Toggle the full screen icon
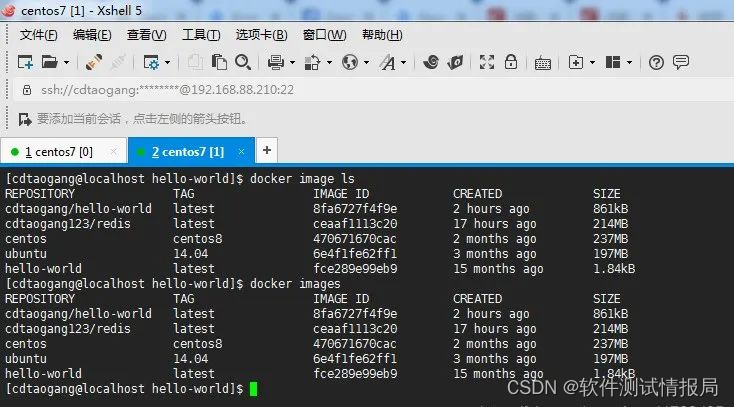Viewport: 734px width, 407px height. click(487, 62)
